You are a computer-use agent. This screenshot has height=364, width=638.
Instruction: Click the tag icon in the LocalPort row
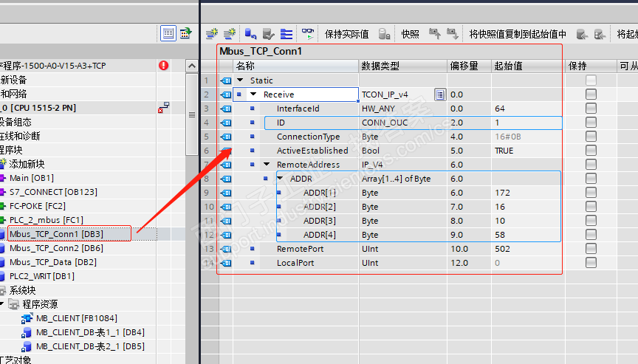click(226, 263)
